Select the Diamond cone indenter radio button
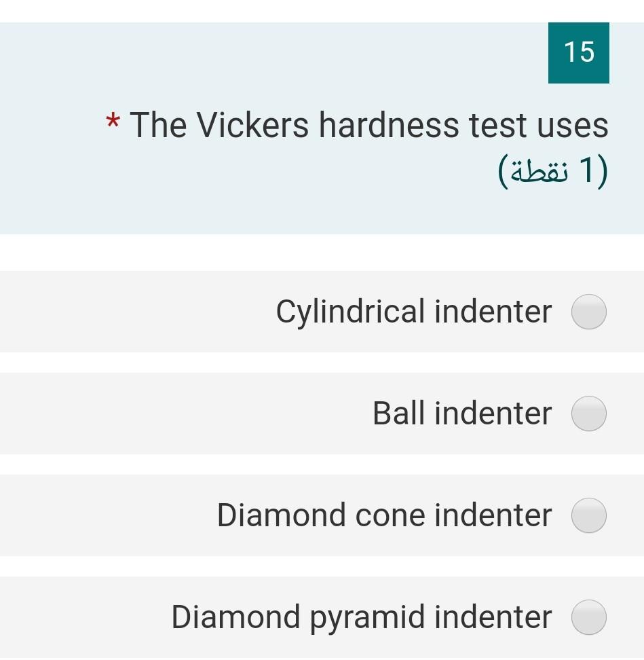 click(x=588, y=515)
